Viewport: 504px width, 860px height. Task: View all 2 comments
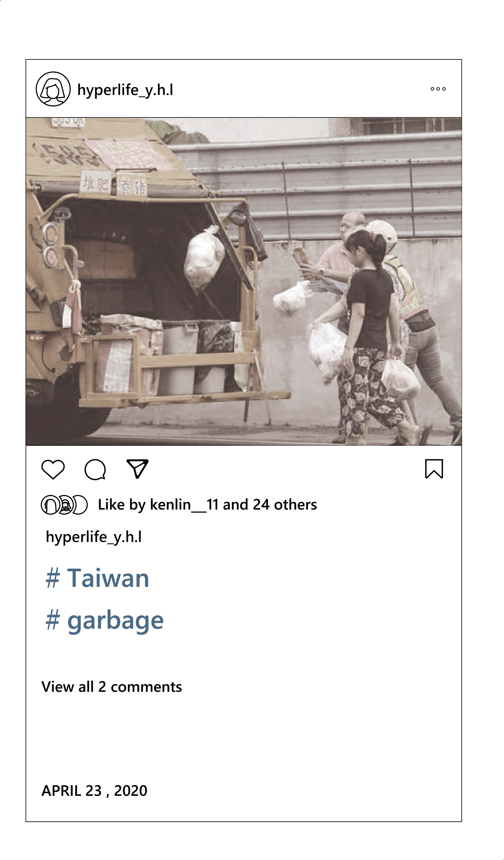[x=112, y=687]
